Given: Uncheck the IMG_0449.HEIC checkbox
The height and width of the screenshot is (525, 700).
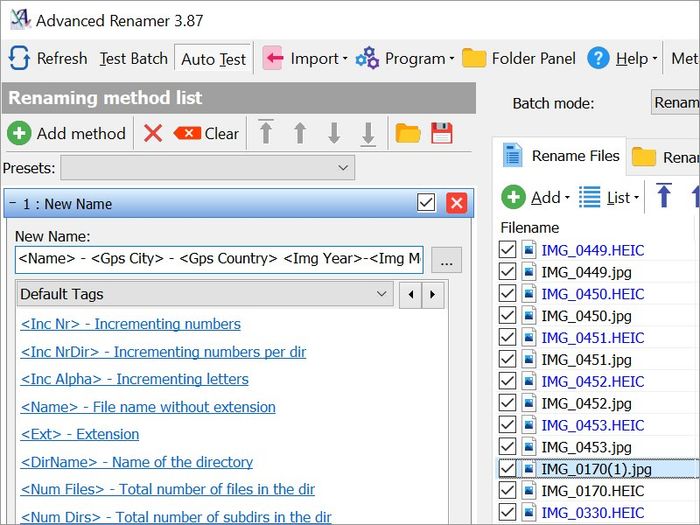Looking at the screenshot, I should coord(507,250).
